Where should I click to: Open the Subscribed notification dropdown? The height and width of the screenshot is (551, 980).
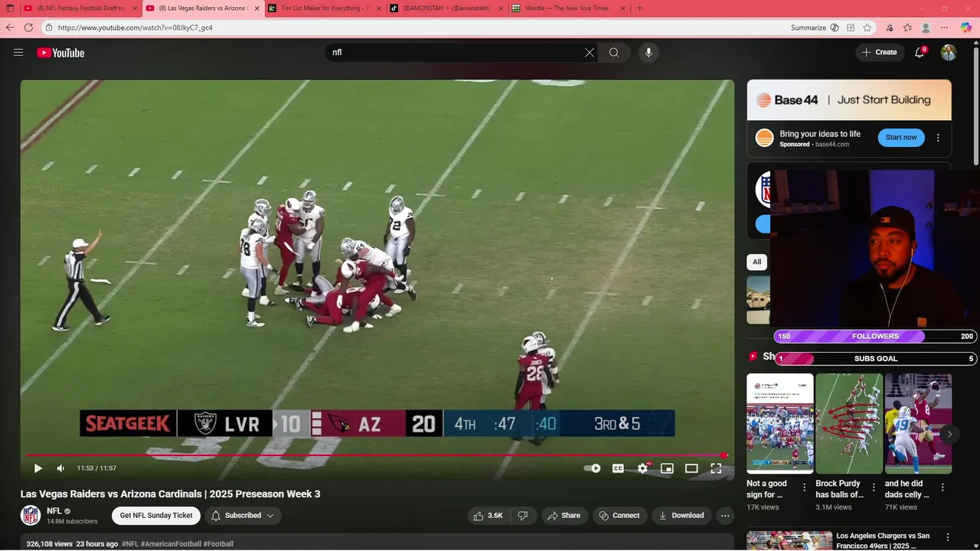click(x=243, y=515)
